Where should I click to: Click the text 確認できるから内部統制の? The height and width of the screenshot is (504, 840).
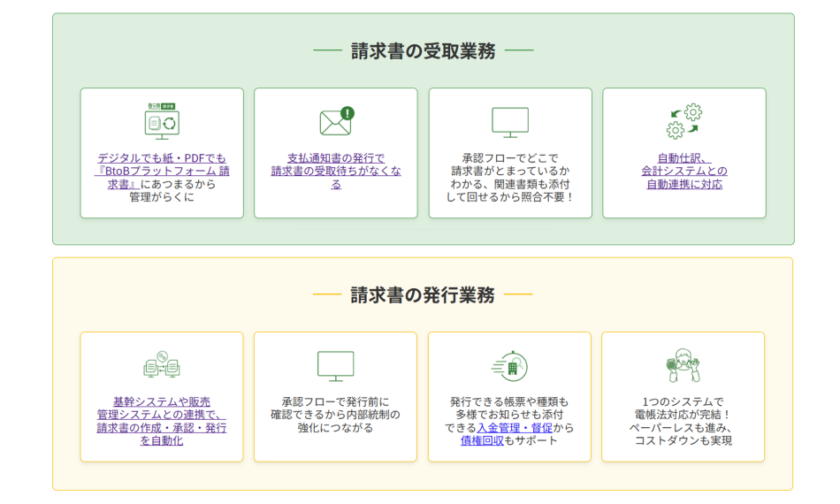pos(335,415)
